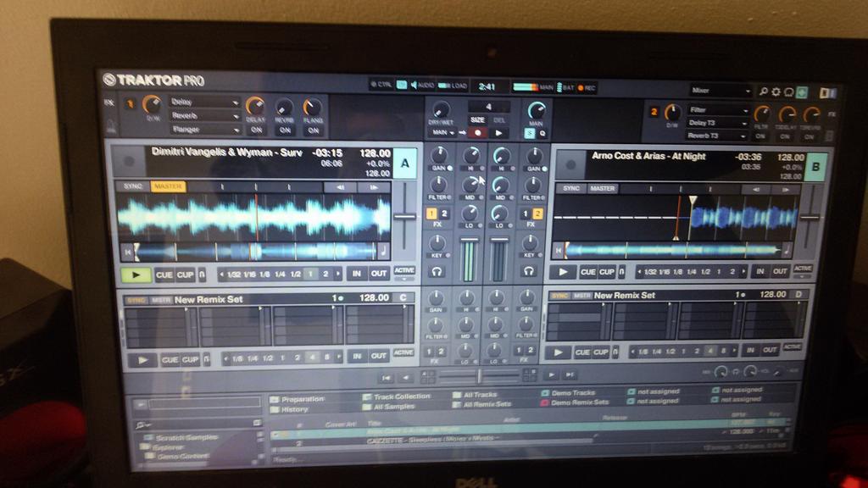Click the crossfader handle
868x488 pixels.
click(480, 376)
